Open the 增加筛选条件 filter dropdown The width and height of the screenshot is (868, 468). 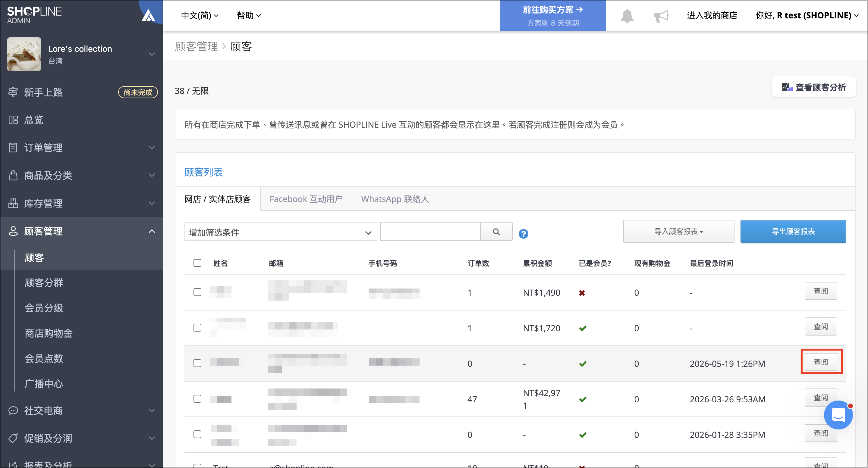tap(280, 232)
